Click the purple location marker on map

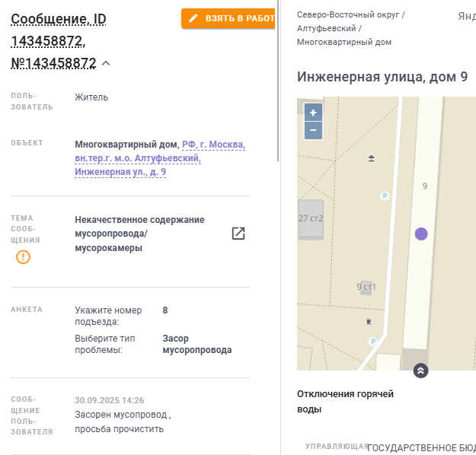pyautogui.click(x=421, y=234)
